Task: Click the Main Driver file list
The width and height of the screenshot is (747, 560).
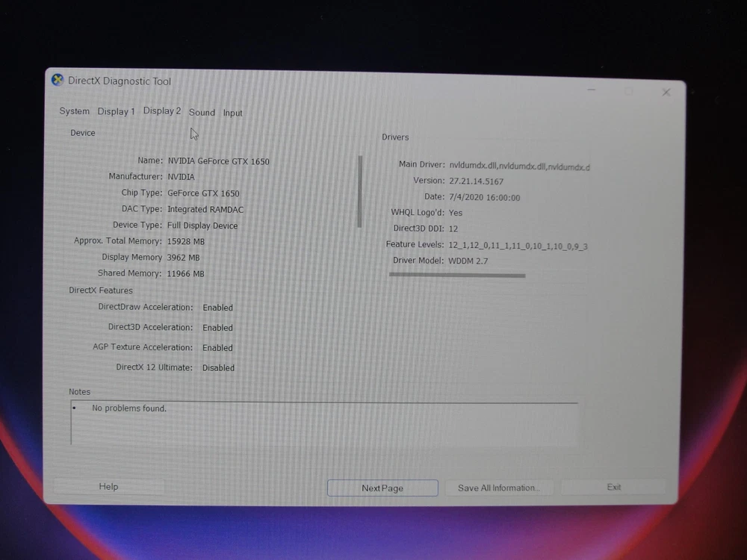Action: pos(518,166)
